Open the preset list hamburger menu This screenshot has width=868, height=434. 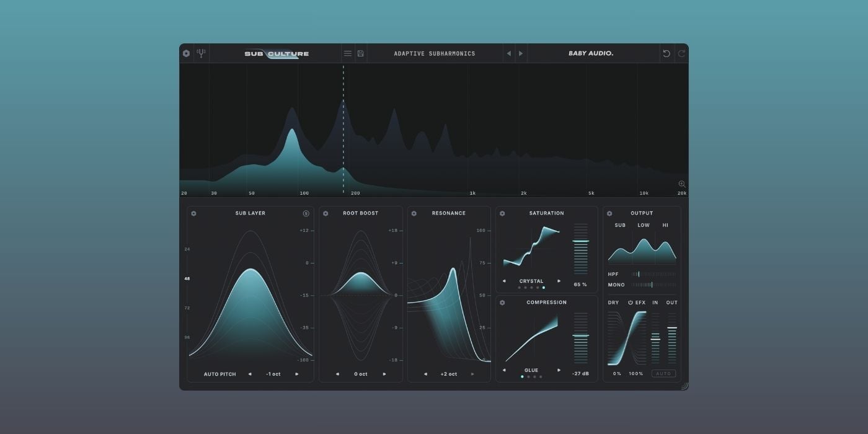pyautogui.click(x=348, y=53)
